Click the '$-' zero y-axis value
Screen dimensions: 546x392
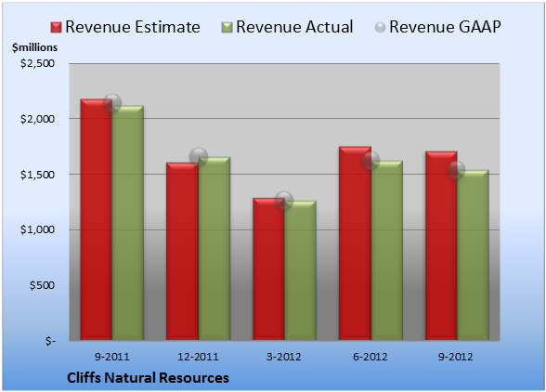point(50,341)
